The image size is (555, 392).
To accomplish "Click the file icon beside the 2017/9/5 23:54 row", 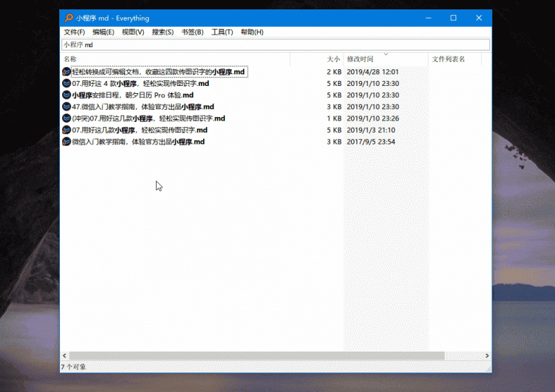I will coord(66,141).
